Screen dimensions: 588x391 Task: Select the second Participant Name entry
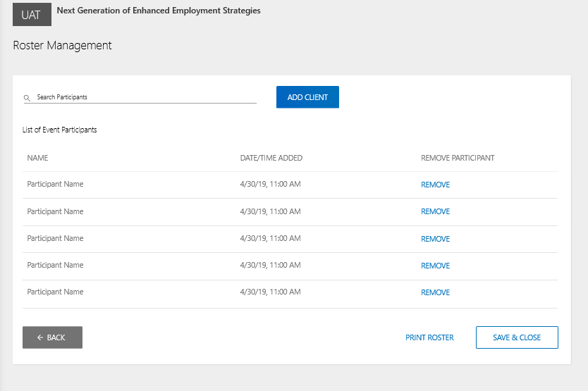pos(55,211)
